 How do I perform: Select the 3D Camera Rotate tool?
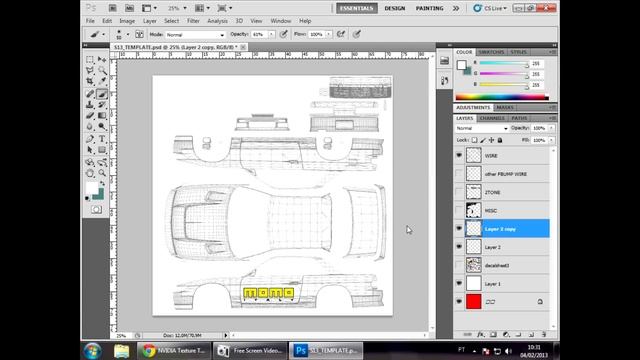coord(102,162)
